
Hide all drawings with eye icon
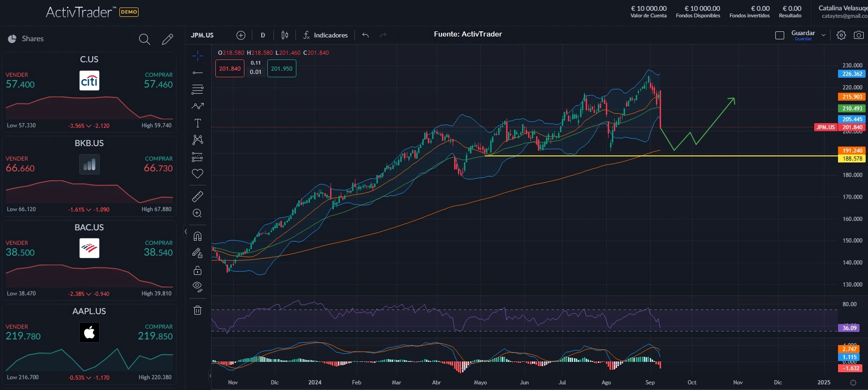click(198, 287)
